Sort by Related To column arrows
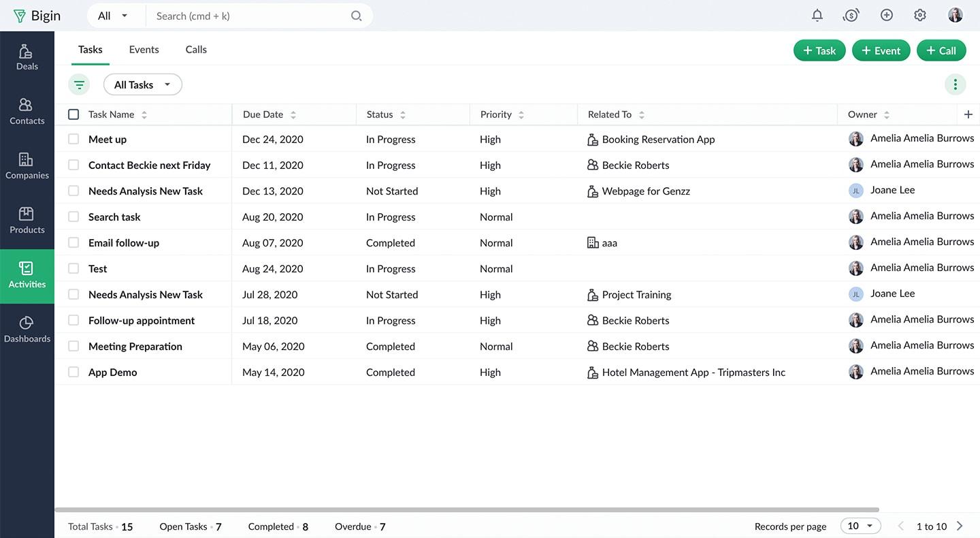 tap(642, 115)
